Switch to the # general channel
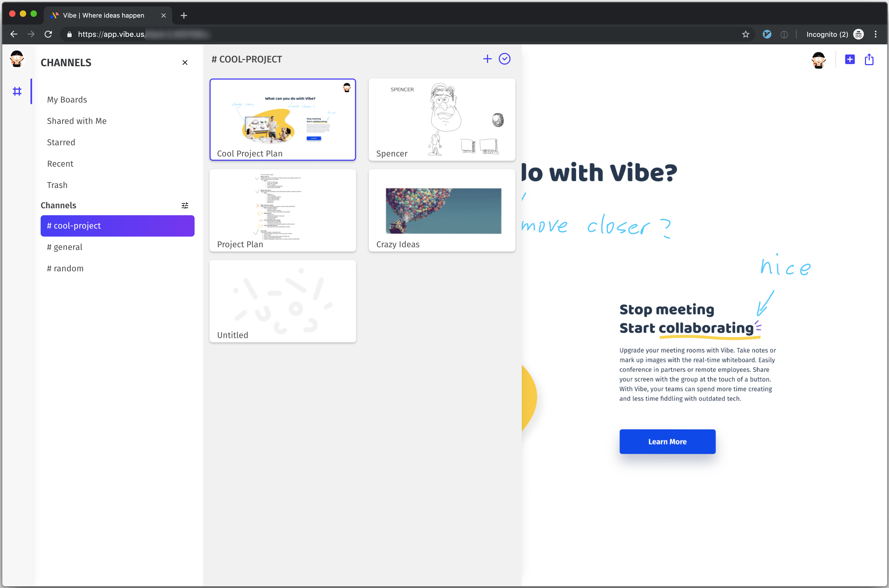 click(64, 247)
